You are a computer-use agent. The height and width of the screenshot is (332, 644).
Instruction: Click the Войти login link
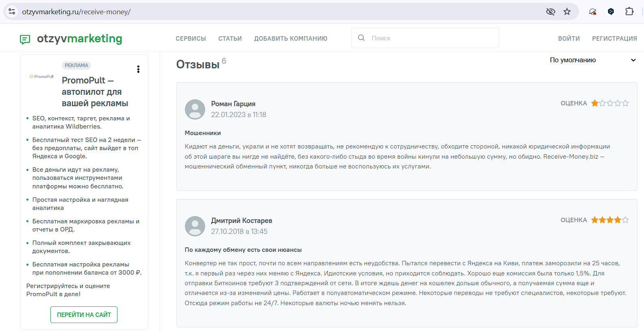coord(568,39)
